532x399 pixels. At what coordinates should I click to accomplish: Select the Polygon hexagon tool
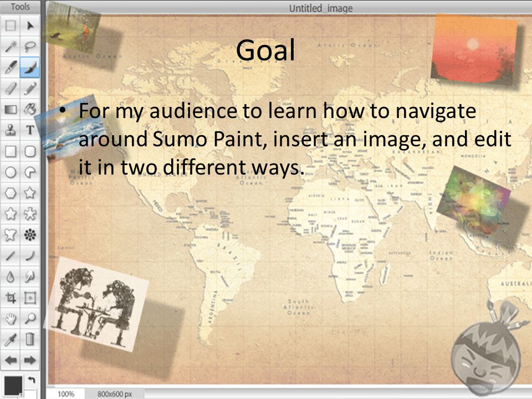(x=11, y=193)
